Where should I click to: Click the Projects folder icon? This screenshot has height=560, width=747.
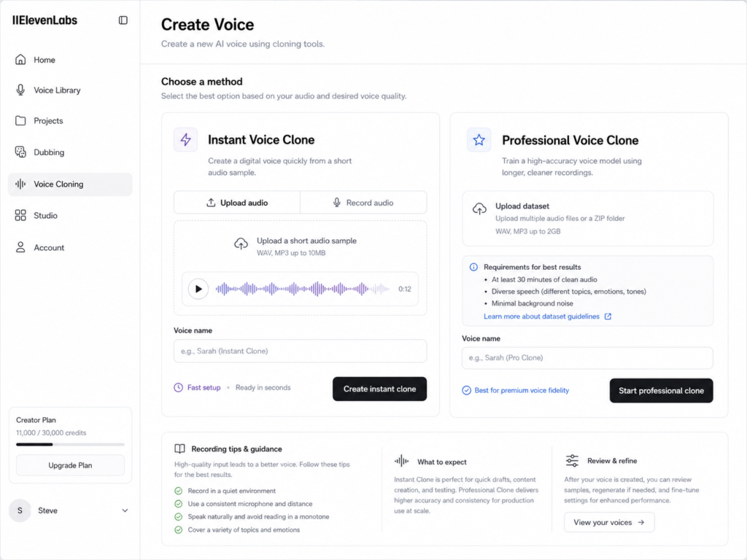coord(20,120)
